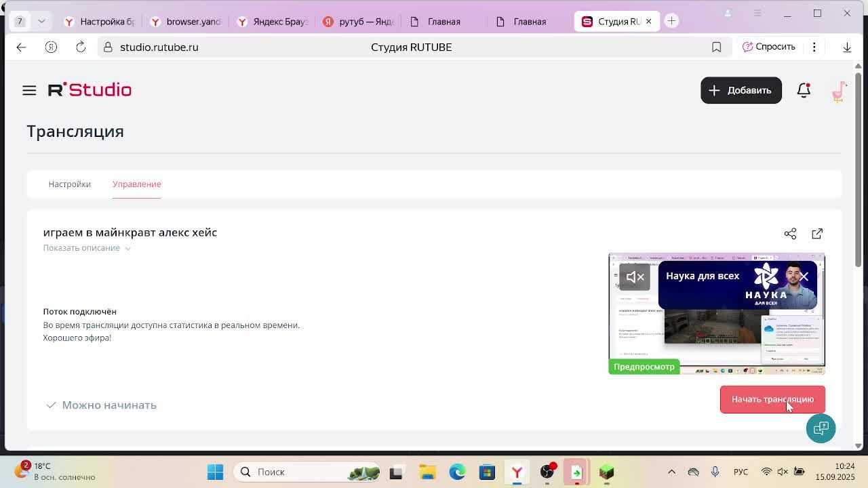Open the tab group counter 7

(x=20, y=21)
